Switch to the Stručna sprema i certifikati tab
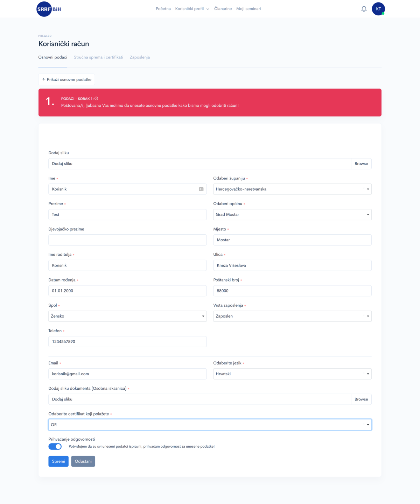This screenshot has width=420, height=504. 98,57
